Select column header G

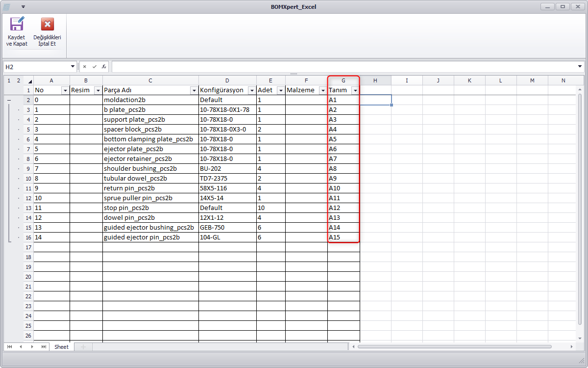click(x=344, y=80)
